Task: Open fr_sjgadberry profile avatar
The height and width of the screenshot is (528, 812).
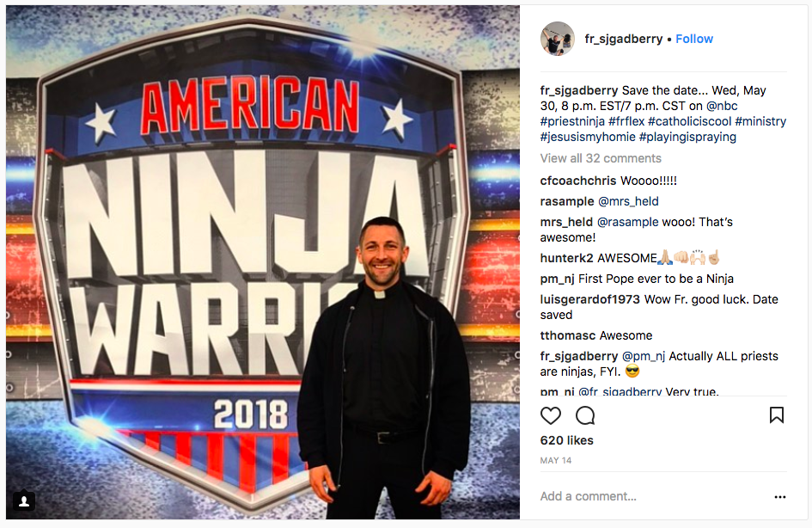Action: point(558,39)
